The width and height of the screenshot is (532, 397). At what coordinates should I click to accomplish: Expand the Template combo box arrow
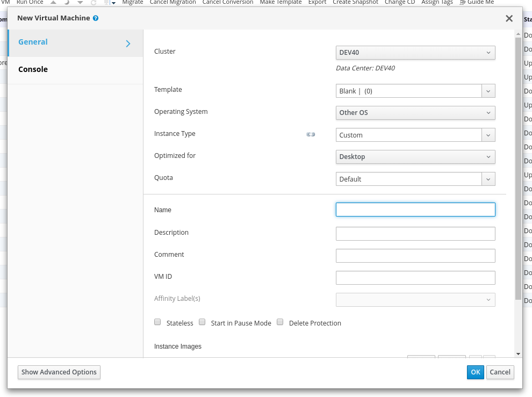[488, 91]
